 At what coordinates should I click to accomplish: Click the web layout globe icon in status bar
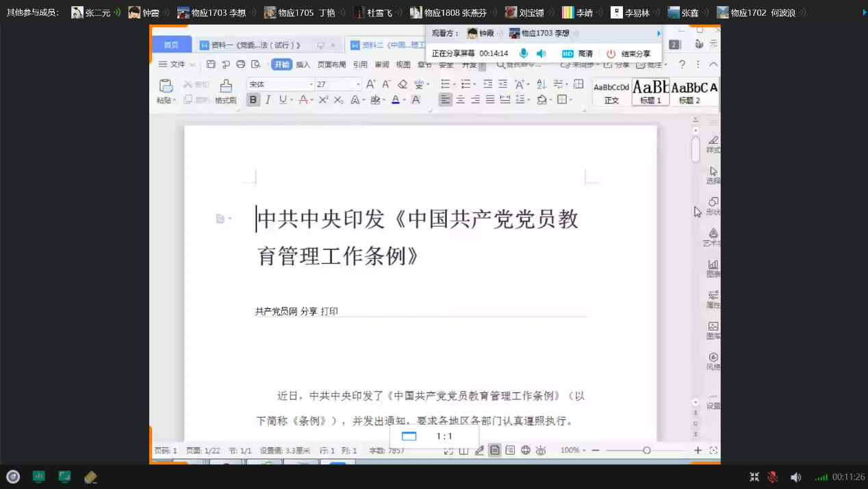(526, 450)
